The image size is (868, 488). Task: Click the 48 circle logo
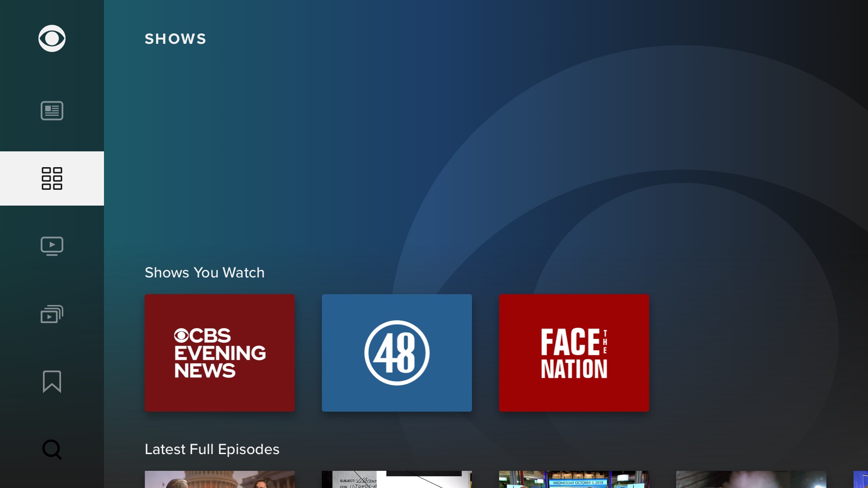[x=397, y=353]
